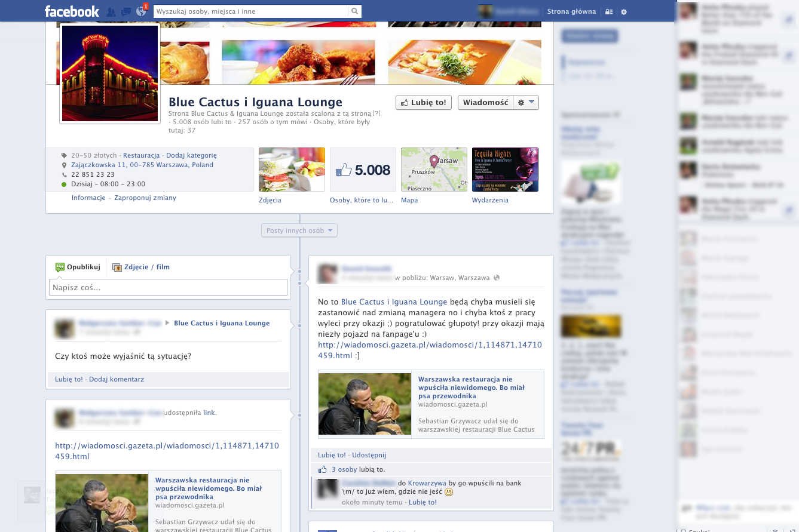Open the Mapa thumbnail of Warsaw
The height and width of the screenshot is (532, 799).
click(x=434, y=170)
